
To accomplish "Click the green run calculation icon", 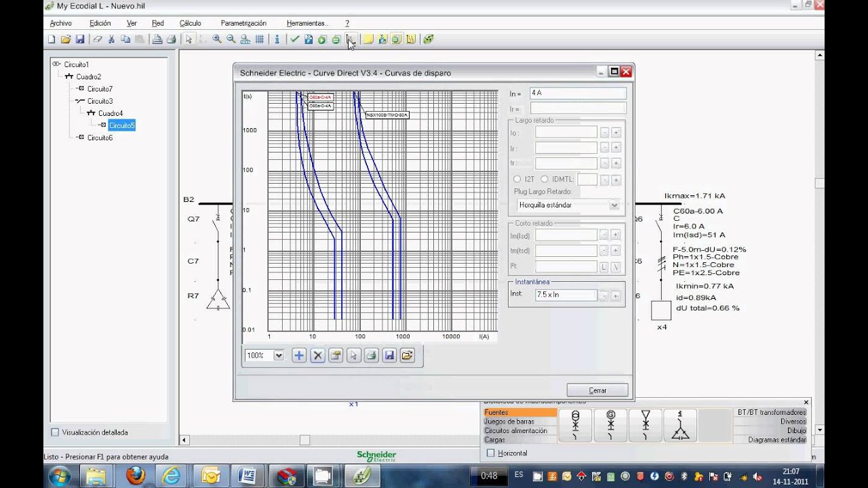I will (x=322, y=39).
